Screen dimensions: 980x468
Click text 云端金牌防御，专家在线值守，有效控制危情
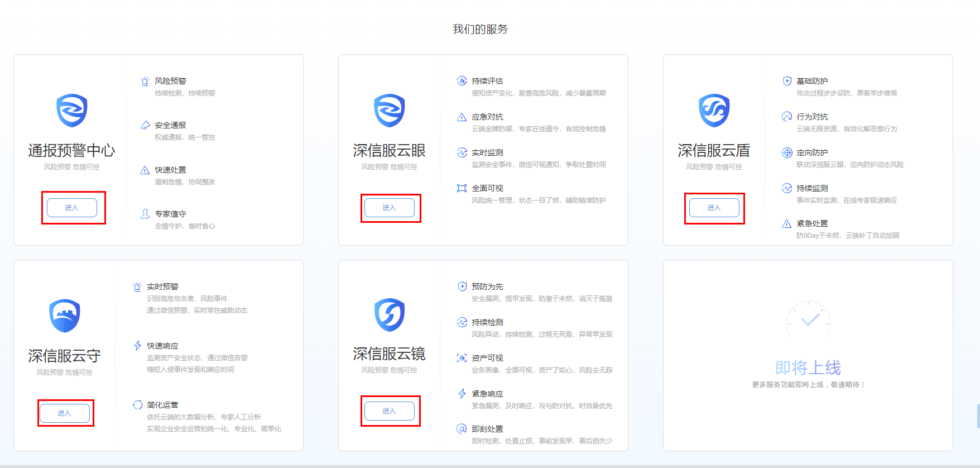pyautogui.click(x=539, y=129)
